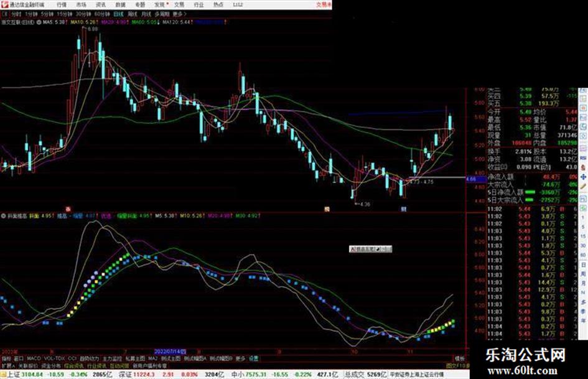Select the MACD indicator tab
The width and height of the screenshot is (588, 379).
[x=34, y=358]
